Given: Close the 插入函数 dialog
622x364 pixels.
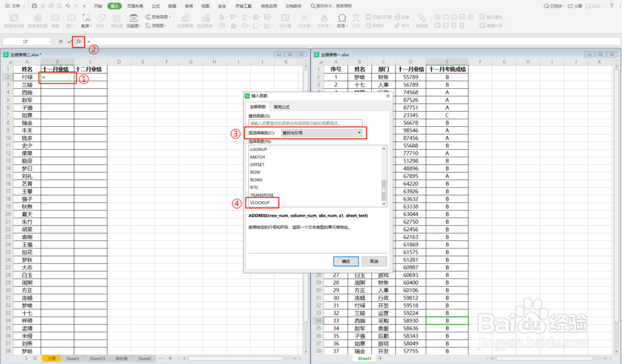Looking at the screenshot, I should tap(388, 96).
